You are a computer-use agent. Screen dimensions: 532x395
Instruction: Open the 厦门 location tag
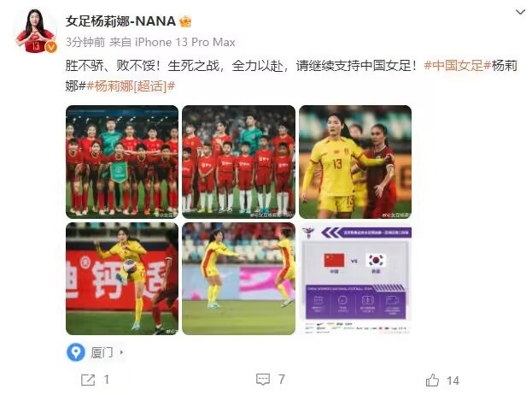pyautogui.click(x=102, y=352)
